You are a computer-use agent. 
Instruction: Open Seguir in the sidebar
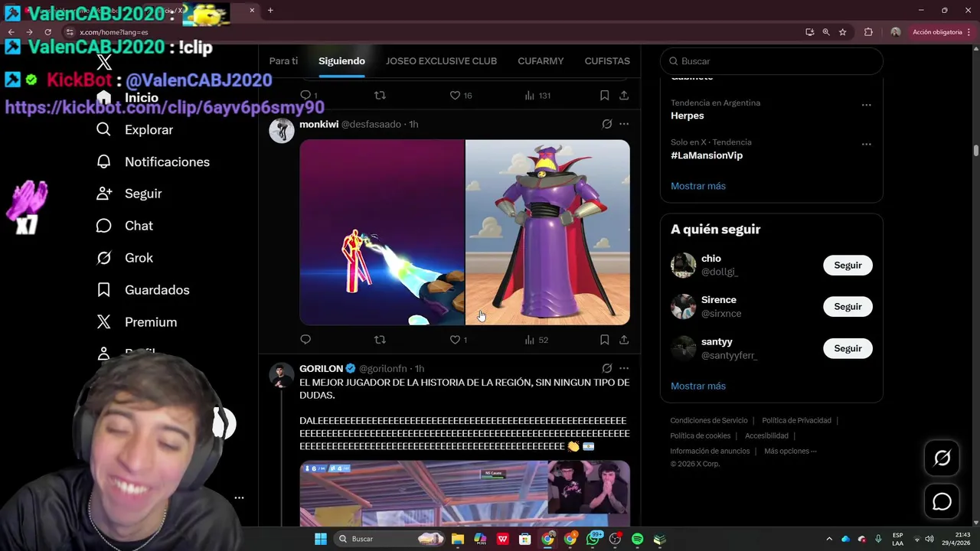129,194
